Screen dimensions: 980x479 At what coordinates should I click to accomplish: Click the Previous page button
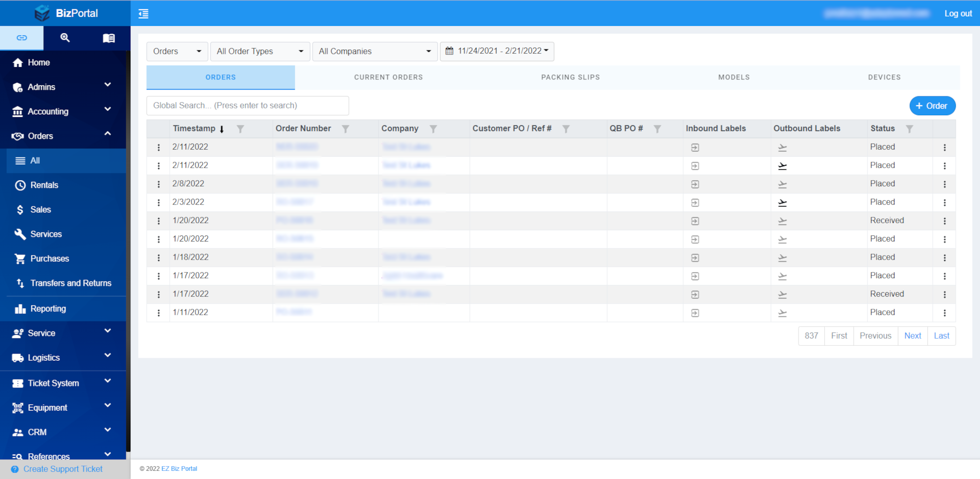tap(875, 336)
